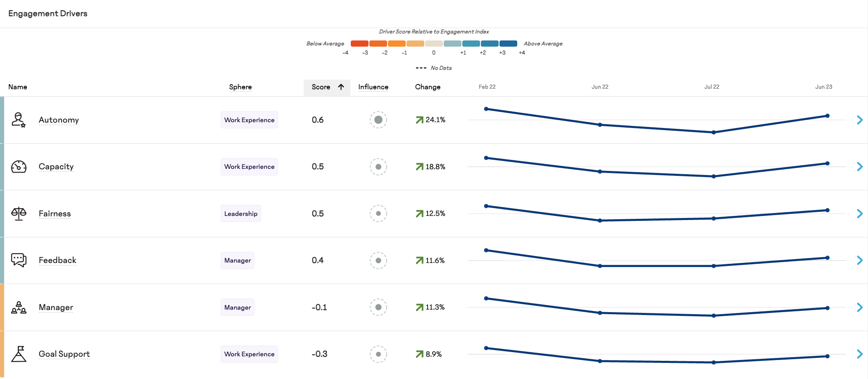Sort by the Influence column header
The image size is (868, 379).
point(373,87)
